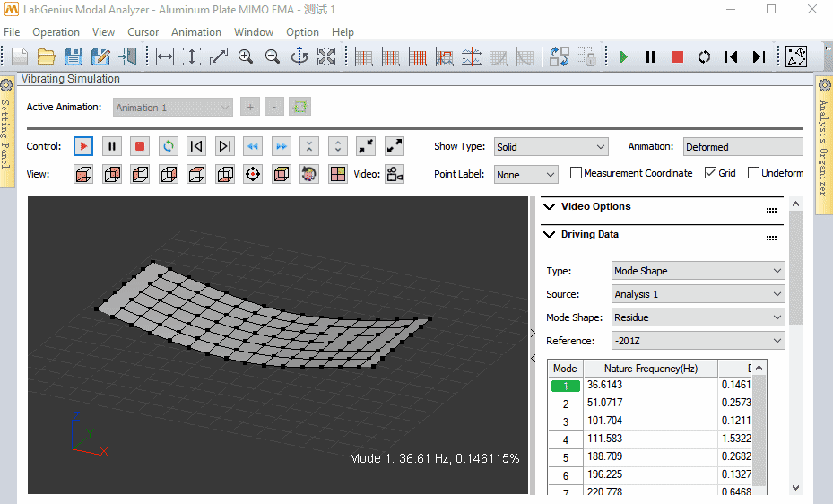833x504 pixels.
Task: Select the first cube view orientation icon
Action: [x=83, y=174]
